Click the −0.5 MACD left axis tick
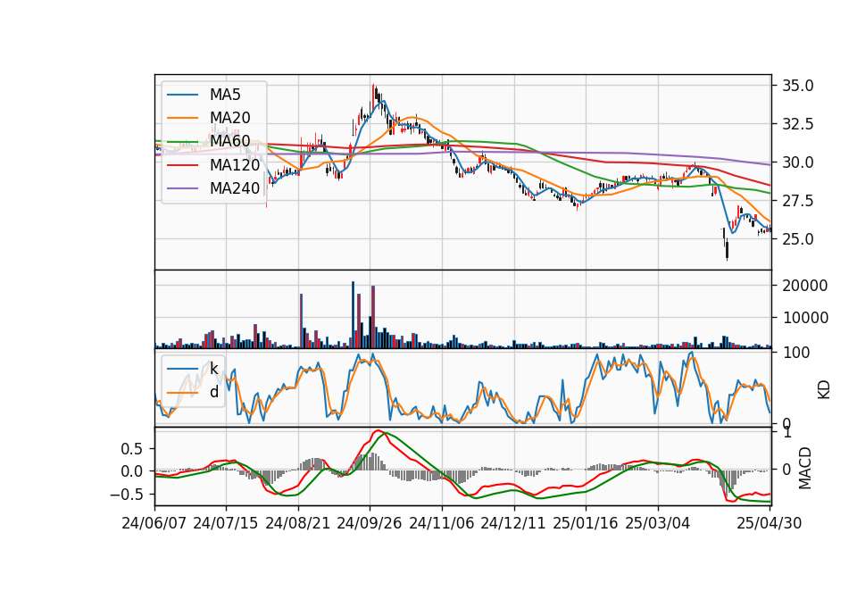 [x=126, y=495]
